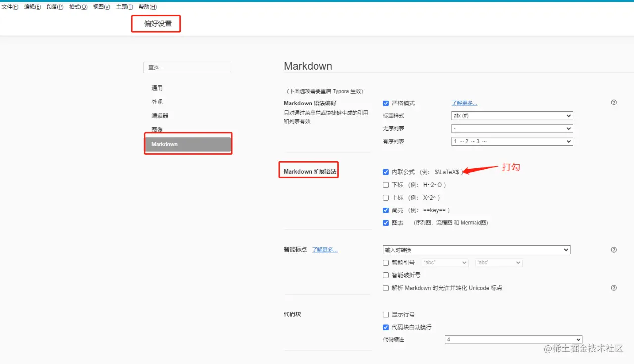The height and width of the screenshot is (364, 634).
Task: Select Markdown settings category
Action: (x=187, y=144)
